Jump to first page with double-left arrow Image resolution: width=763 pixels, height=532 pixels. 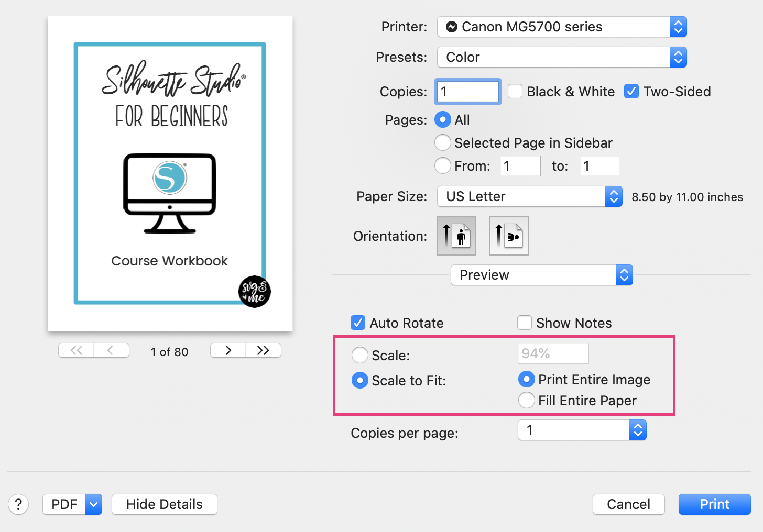click(77, 350)
